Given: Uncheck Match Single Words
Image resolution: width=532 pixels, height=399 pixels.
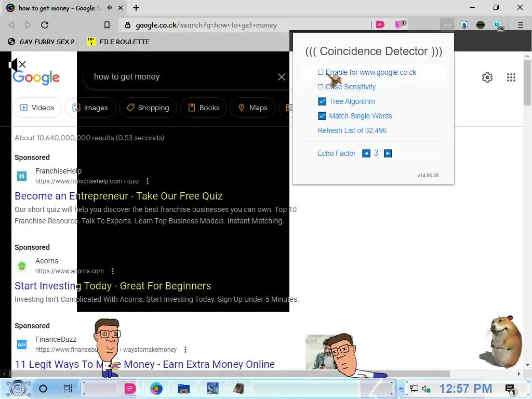Looking at the screenshot, I should 322,116.
